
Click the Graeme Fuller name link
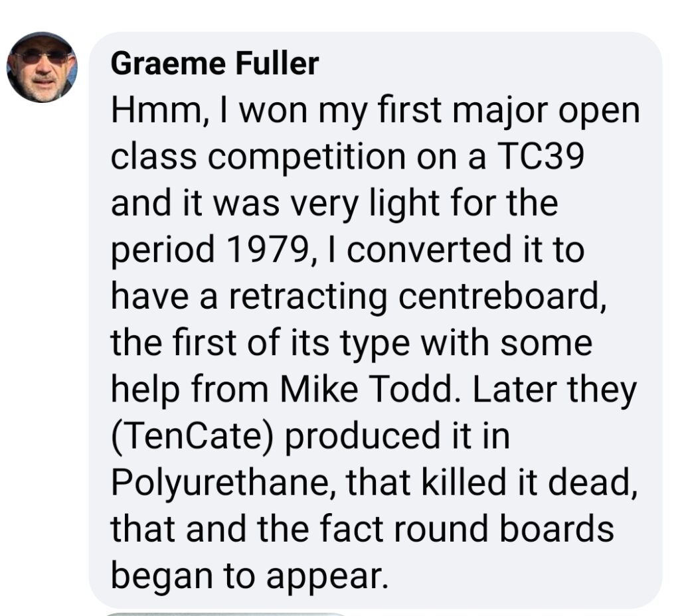click(x=214, y=64)
